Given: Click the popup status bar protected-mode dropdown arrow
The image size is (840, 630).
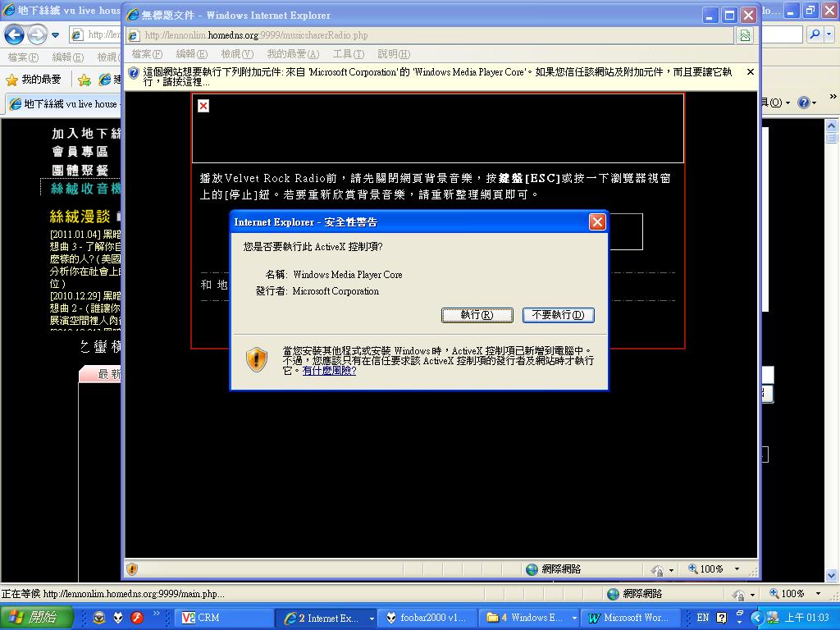Looking at the screenshot, I should [671, 570].
